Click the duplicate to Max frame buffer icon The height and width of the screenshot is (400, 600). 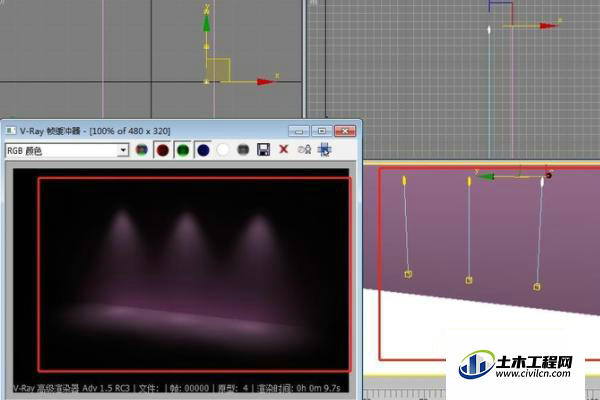tap(304, 150)
